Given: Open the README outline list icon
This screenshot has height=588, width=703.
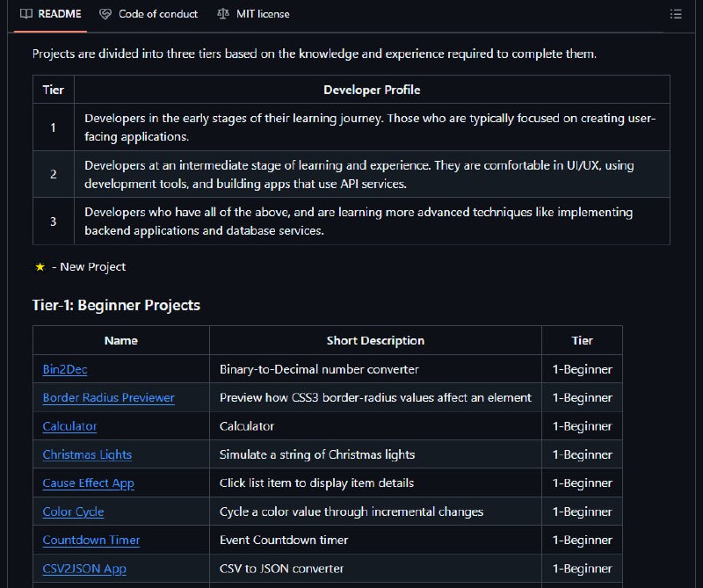Looking at the screenshot, I should coord(676,14).
